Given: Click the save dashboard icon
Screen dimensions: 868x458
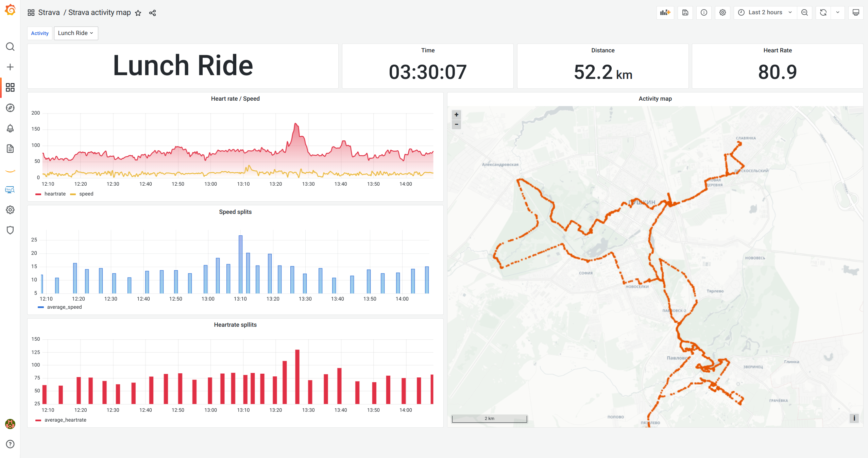Looking at the screenshot, I should pyautogui.click(x=685, y=13).
